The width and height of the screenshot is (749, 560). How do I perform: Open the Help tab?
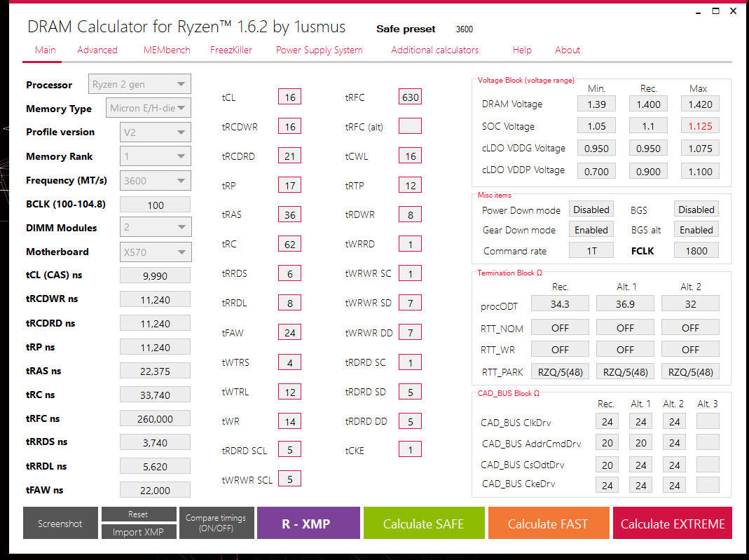(521, 50)
